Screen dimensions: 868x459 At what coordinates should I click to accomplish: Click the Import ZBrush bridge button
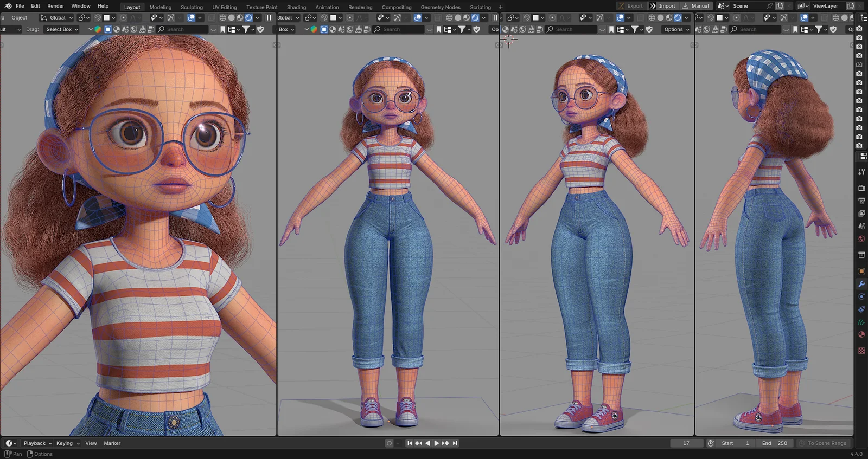(662, 6)
